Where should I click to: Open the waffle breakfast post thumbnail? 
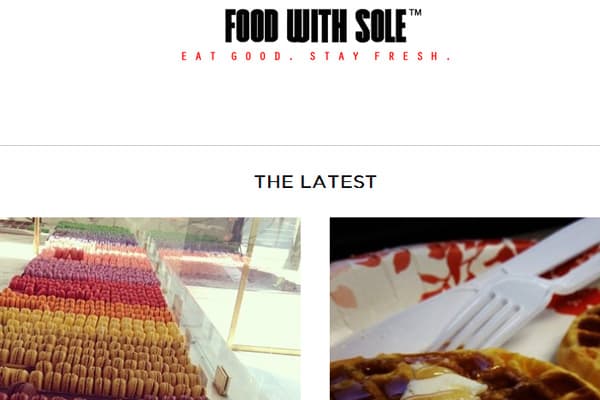coord(465,309)
